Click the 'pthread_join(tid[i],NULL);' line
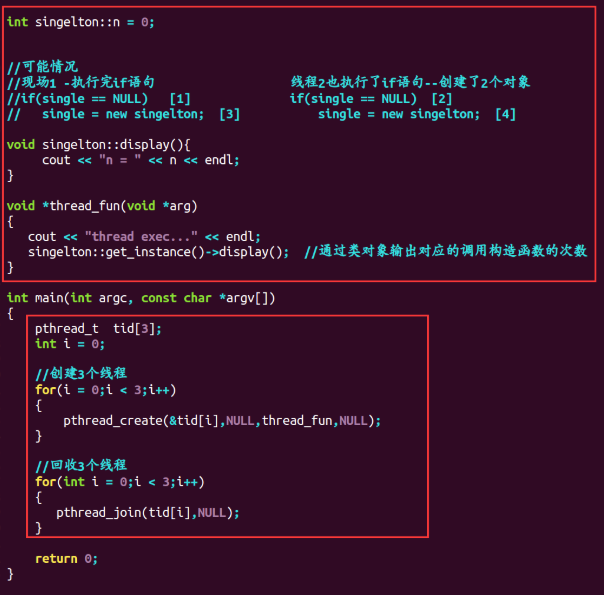Viewport: 604px width, 595px height. click(148, 513)
